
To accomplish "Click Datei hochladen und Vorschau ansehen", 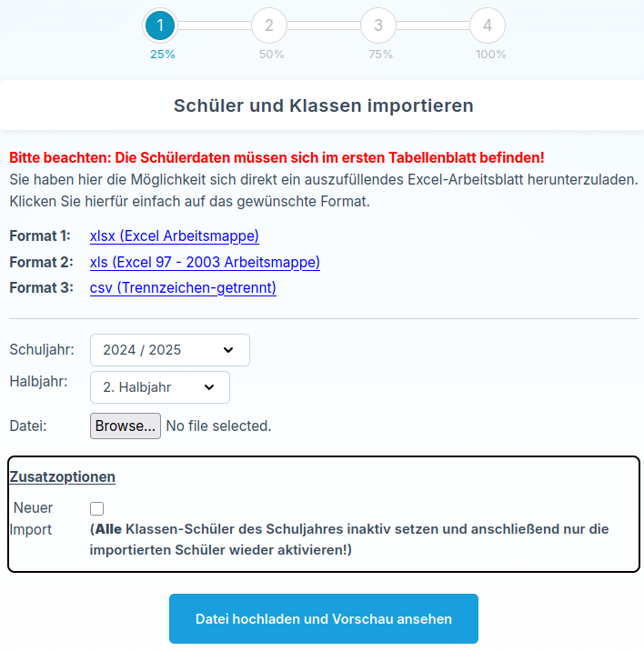I will pyautogui.click(x=323, y=619).
